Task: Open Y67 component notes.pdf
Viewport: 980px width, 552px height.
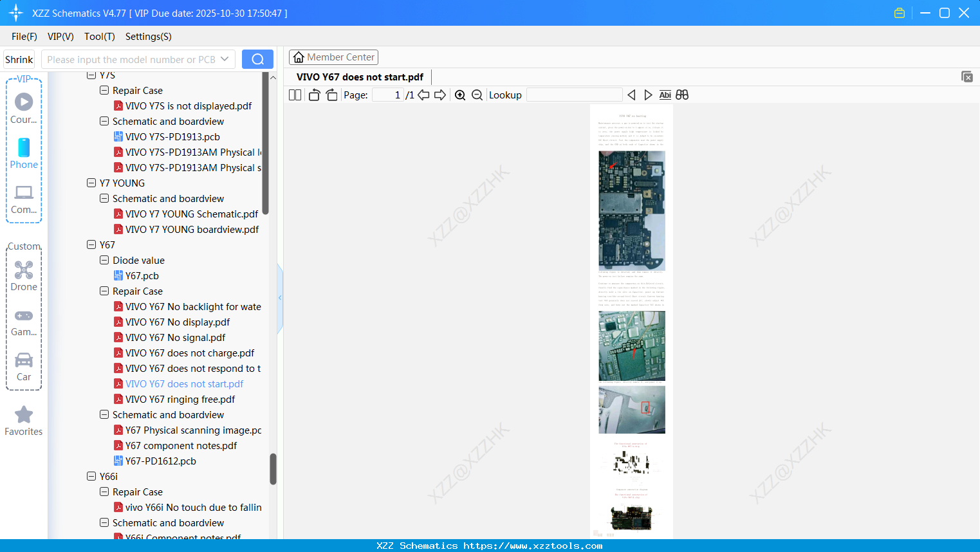Action: pyautogui.click(x=181, y=445)
